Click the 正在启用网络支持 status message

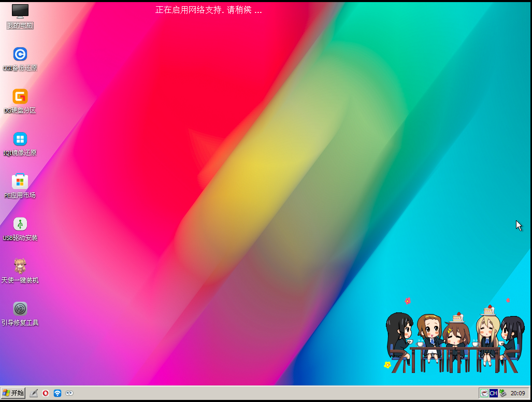coord(208,9)
